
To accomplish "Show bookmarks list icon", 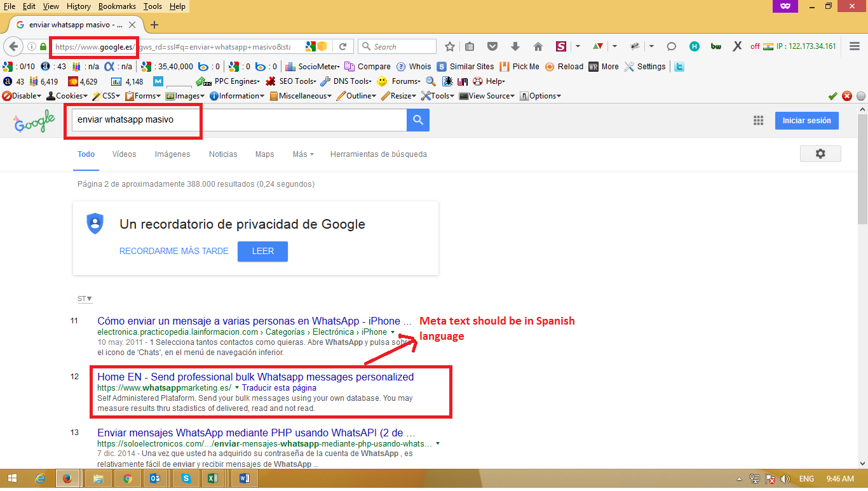I will click(470, 46).
